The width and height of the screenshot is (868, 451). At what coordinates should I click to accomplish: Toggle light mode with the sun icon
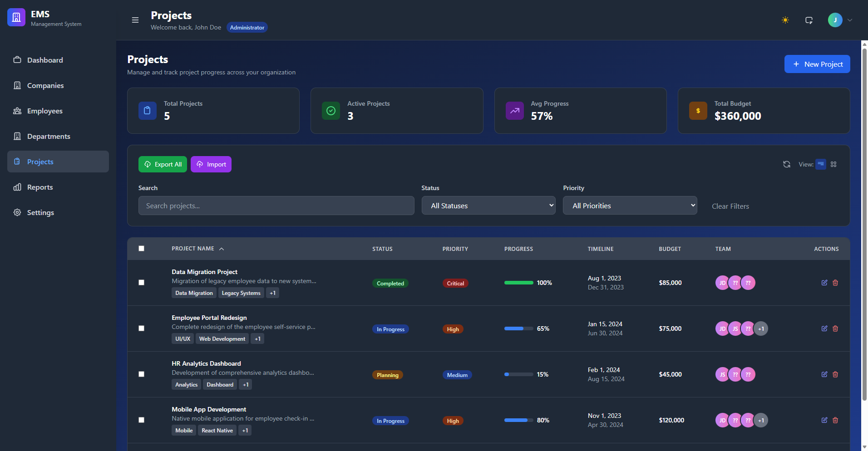click(x=785, y=20)
